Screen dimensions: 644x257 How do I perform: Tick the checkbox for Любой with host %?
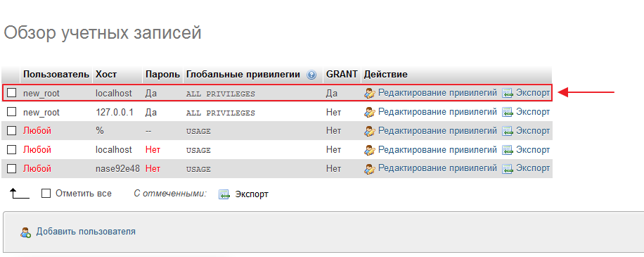(x=12, y=131)
